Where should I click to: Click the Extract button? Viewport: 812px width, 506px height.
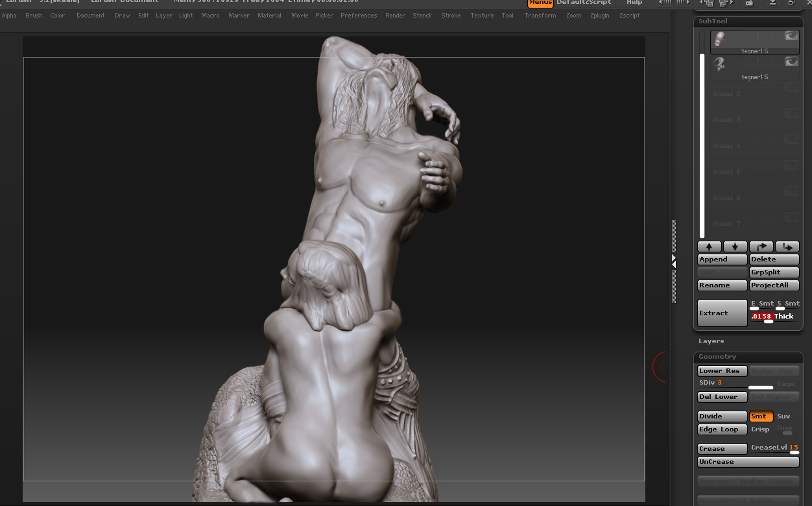(722, 313)
